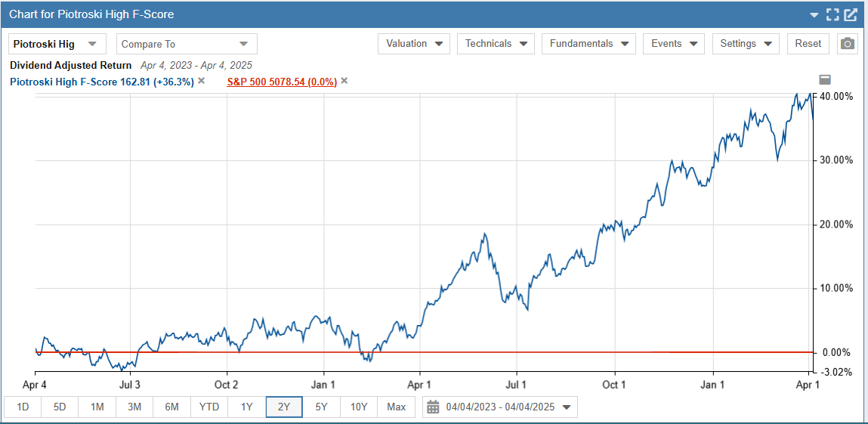Open the Settings menu
This screenshot has width=868, height=424.
click(745, 44)
